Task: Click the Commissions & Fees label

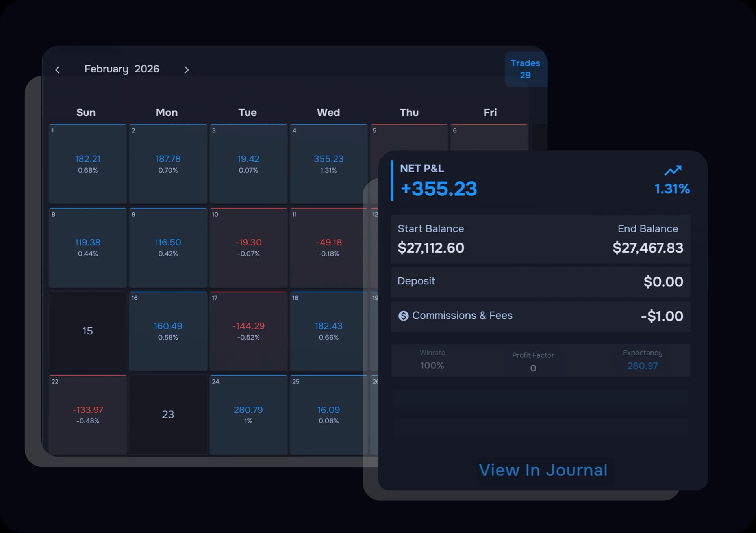Action: tap(462, 316)
